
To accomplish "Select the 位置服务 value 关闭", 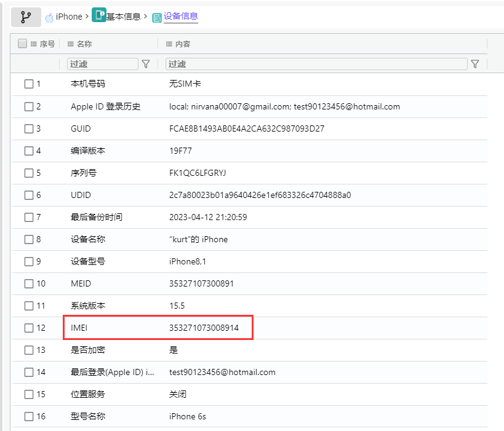I will click(x=177, y=394).
